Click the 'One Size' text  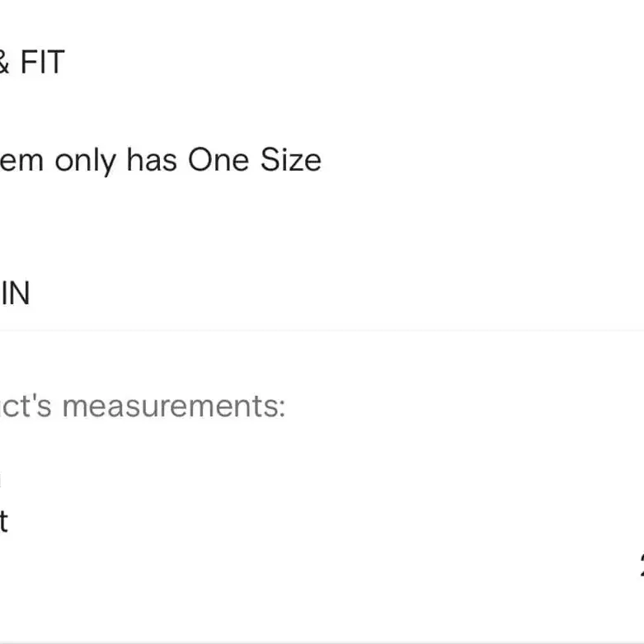point(254,159)
